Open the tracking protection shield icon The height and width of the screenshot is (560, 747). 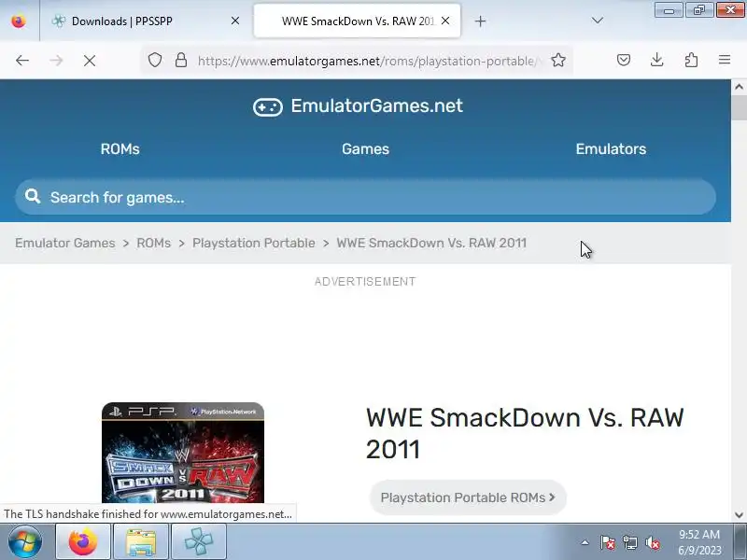[x=155, y=60]
